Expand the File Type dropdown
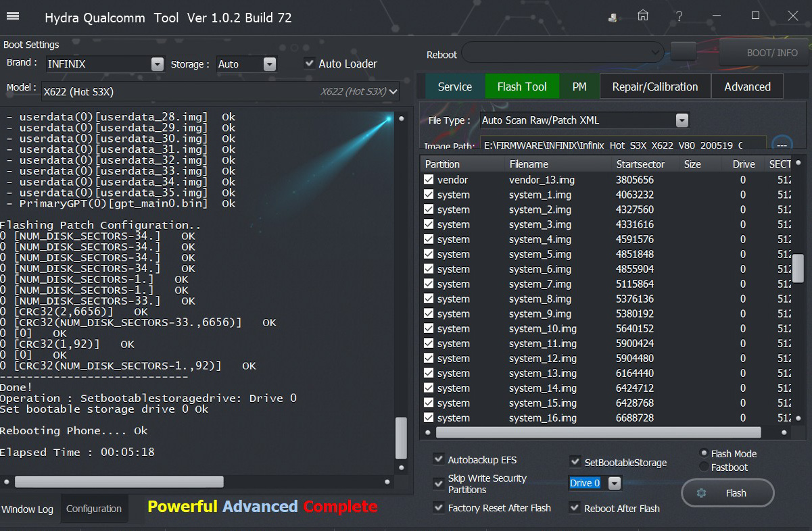This screenshot has width=812, height=531. (682, 120)
